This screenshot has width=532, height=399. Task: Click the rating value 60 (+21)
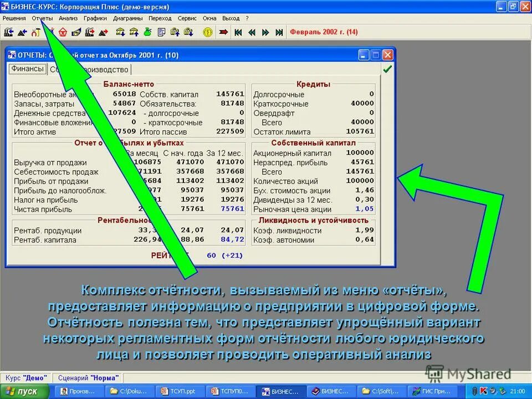224,255
